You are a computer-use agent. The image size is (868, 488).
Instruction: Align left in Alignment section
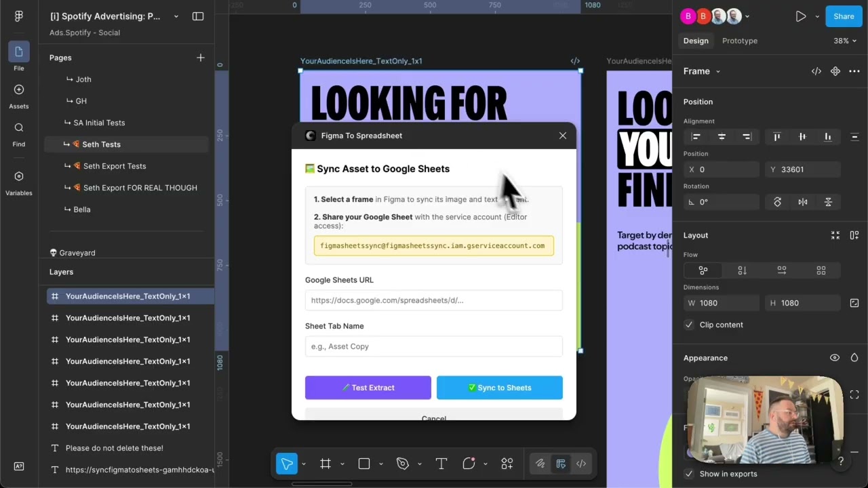(x=696, y=137)
